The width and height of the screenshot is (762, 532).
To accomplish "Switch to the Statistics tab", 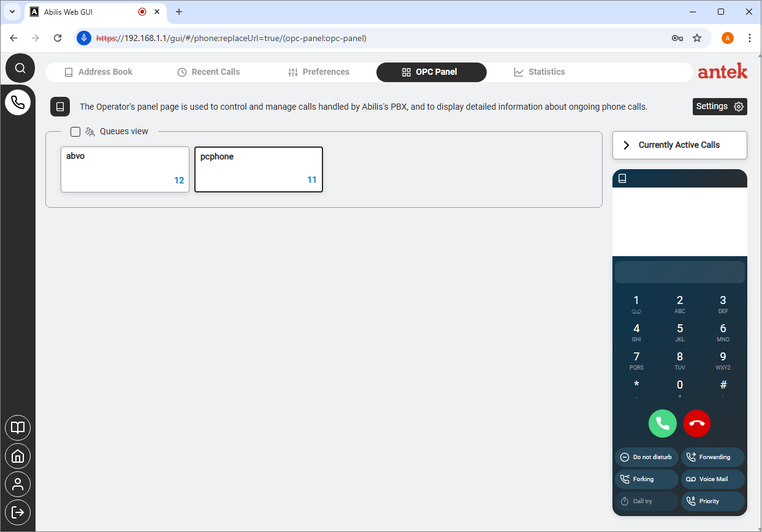I will [539, 72].
